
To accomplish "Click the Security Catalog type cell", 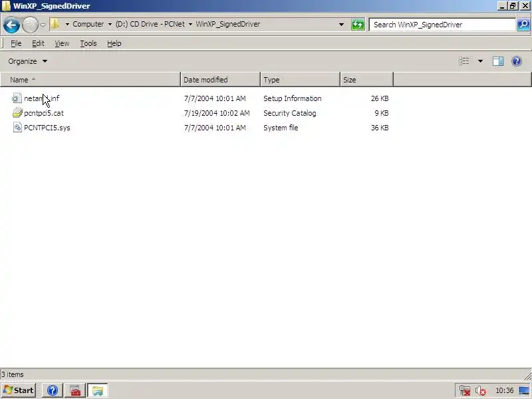I will click(290, 113).
